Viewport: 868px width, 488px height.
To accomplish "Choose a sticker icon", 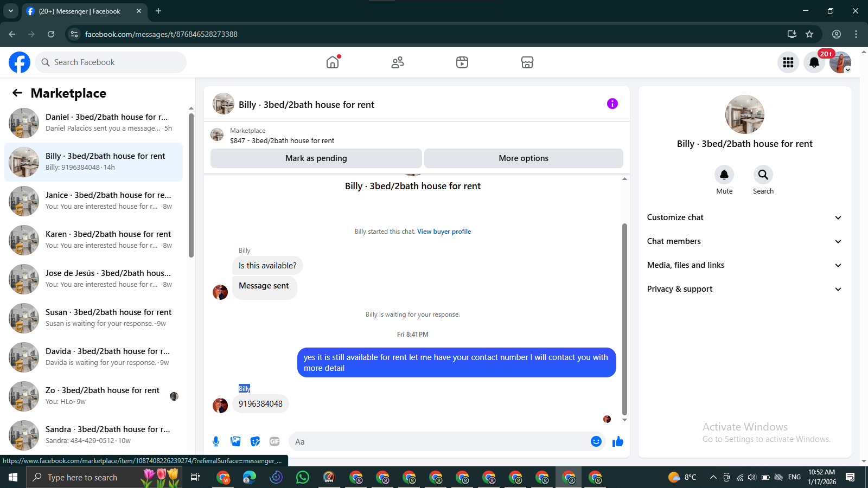I will 255,441.
